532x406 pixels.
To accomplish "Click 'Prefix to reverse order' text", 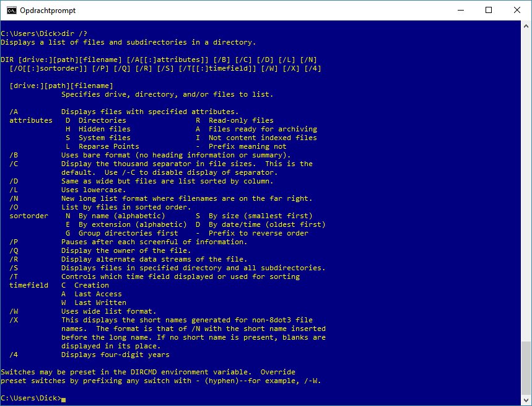I will 258,233.
